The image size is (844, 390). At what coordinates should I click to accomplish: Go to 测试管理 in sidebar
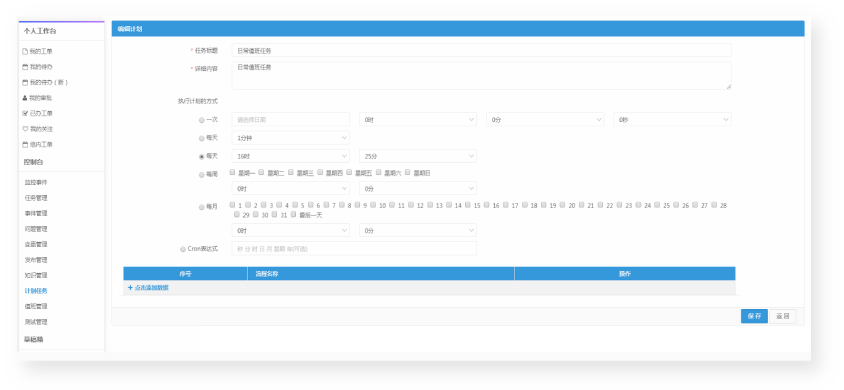pyautogui.click(x=36, y=322)
